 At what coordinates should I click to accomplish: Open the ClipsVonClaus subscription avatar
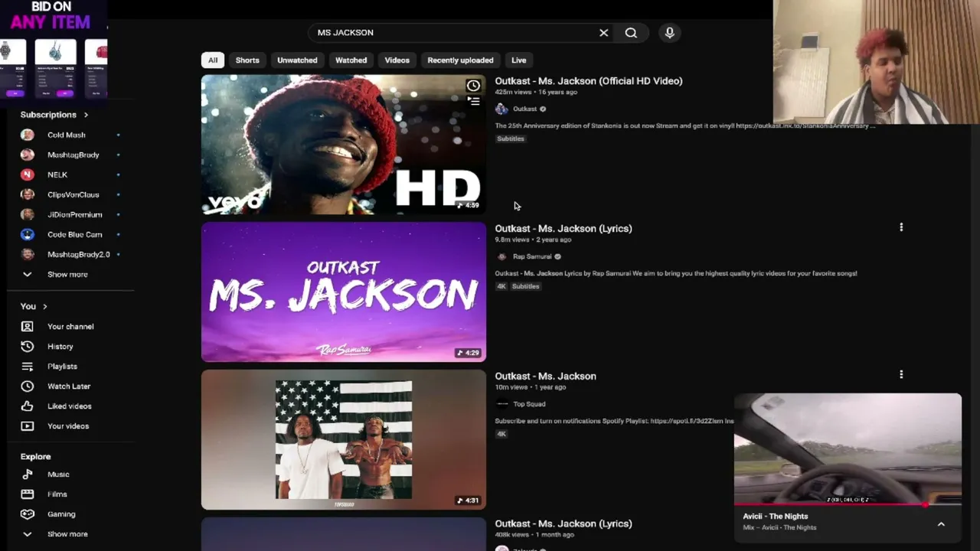tap(28, 194)
